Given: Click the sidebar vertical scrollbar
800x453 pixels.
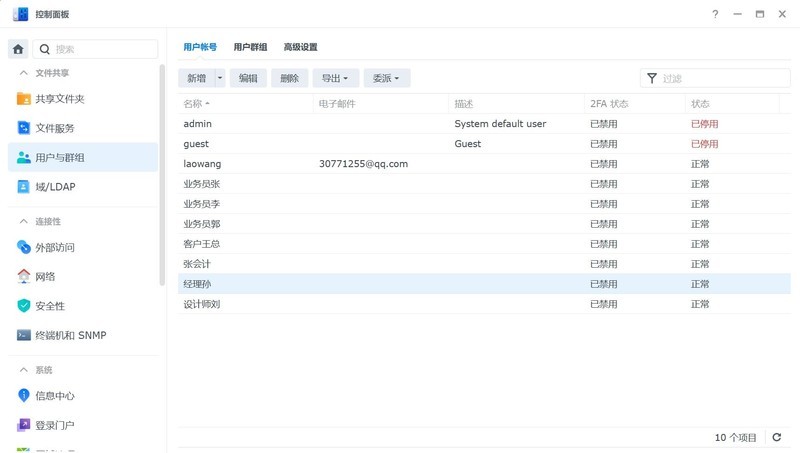Looking at the screenshot, I should point(162,175).
